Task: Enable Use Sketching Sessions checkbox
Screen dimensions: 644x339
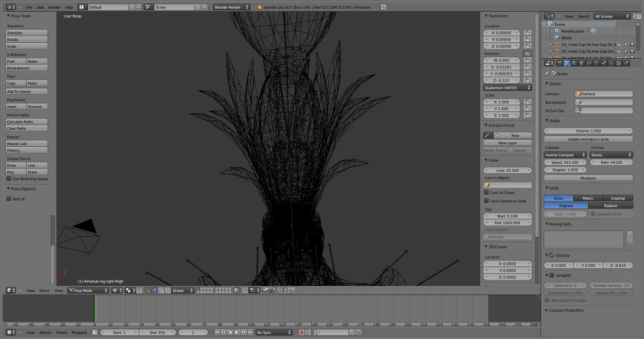Action: click(x=9, y=179)
